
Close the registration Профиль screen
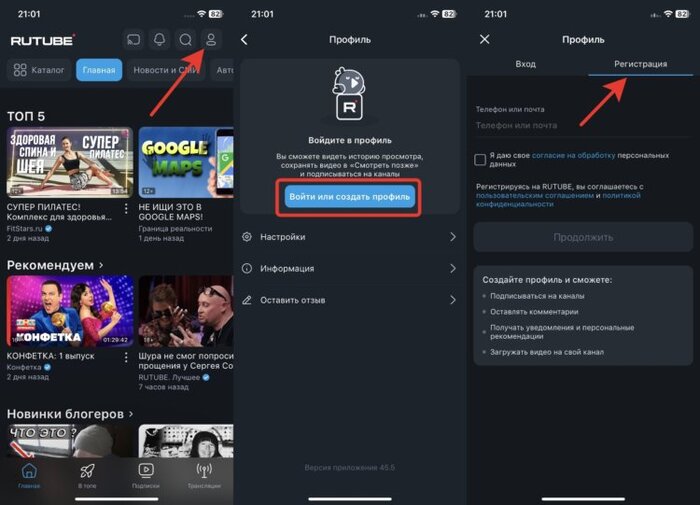point(484,39)
